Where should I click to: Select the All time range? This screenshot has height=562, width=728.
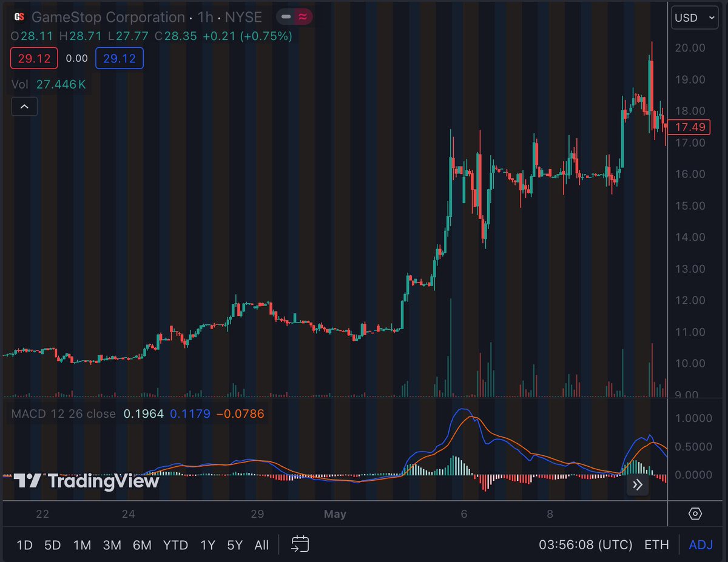[x=261, y=545]
